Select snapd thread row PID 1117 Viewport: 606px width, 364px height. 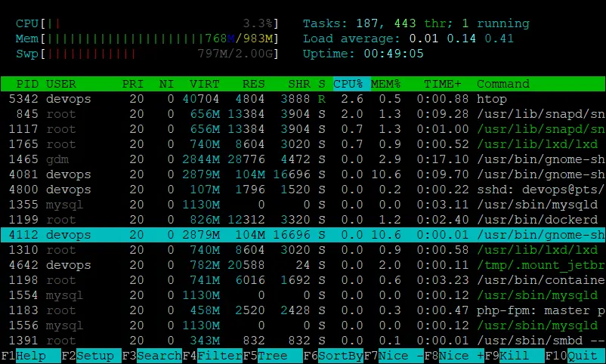(303, 129)
